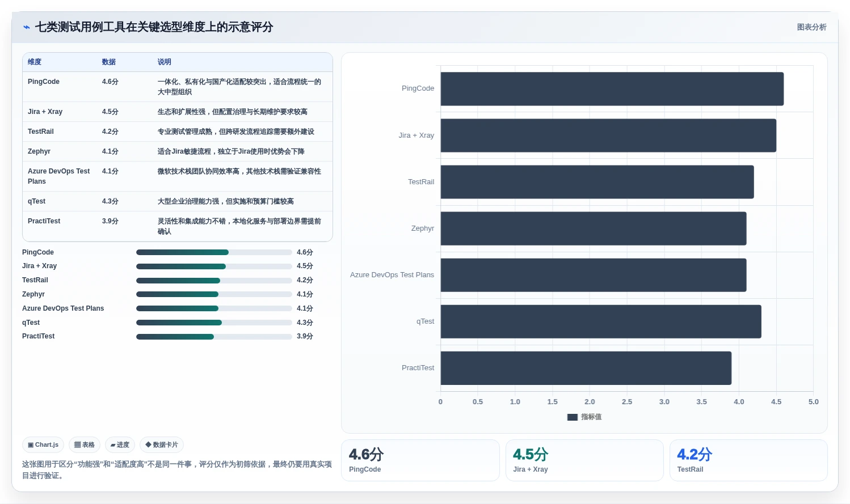
Task: Click the TestRail progress bar
Action: tap(214, 281)
